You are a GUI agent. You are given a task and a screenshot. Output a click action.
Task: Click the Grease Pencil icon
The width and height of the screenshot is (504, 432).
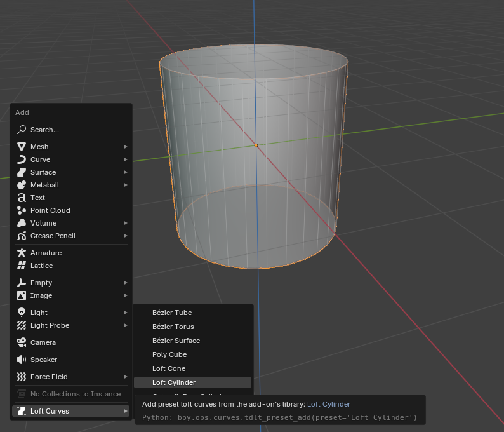coord(22,236)
